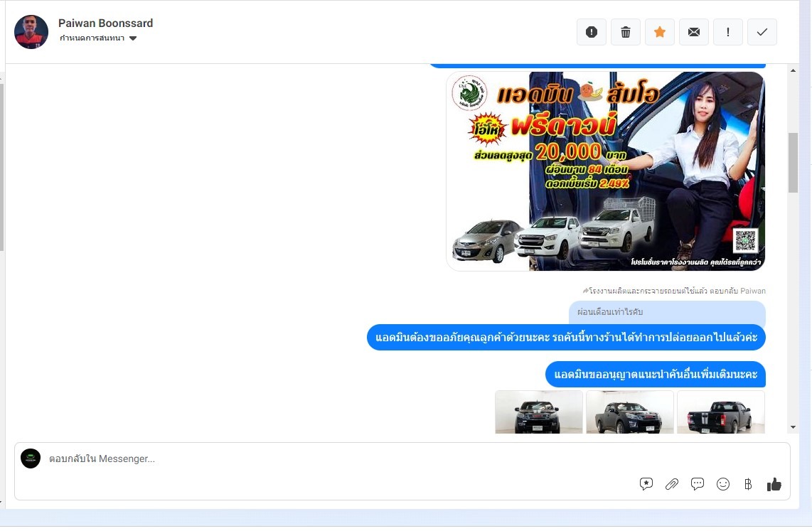Open Paiwan Boonssard contact name

(106, 23)
